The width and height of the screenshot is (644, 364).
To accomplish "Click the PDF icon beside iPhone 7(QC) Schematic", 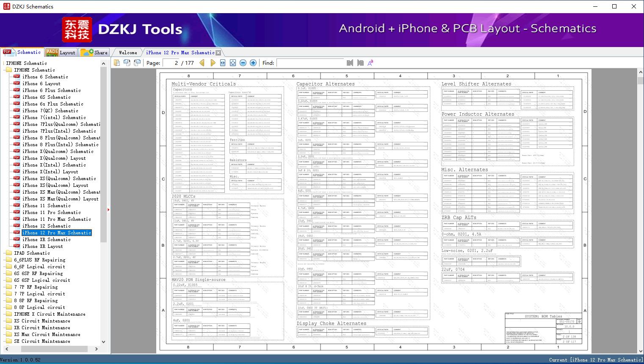I will click(x=17, y=111).
